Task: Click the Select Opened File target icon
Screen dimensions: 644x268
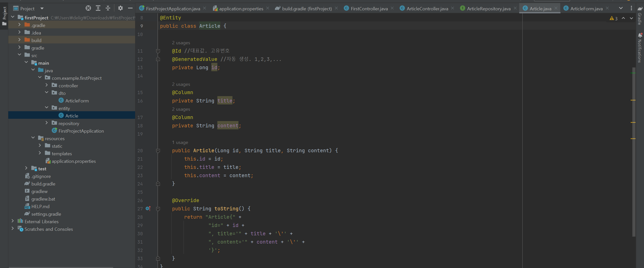Action: tap(88, 8)
